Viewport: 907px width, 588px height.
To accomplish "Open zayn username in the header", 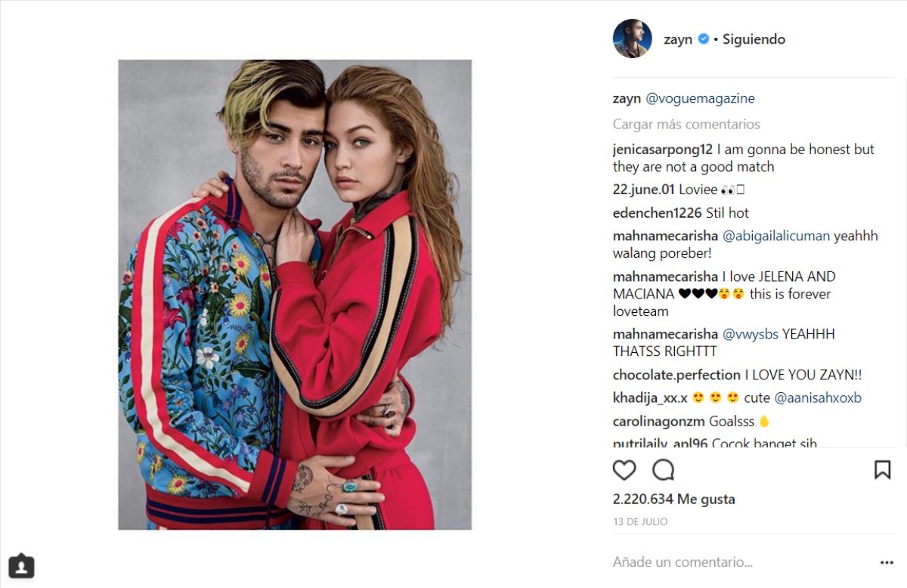I will pyautogui.click(x=678, y=40).
